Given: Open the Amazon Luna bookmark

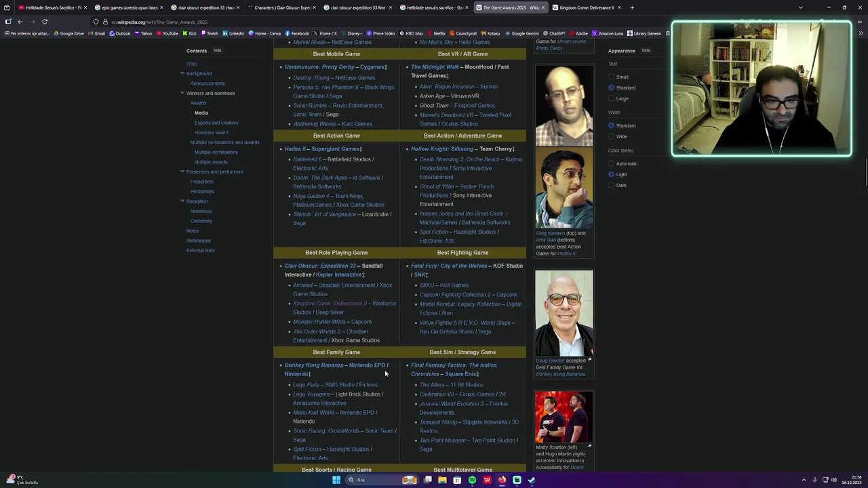Looking at the screenshot, I should (x=607, y=33).
